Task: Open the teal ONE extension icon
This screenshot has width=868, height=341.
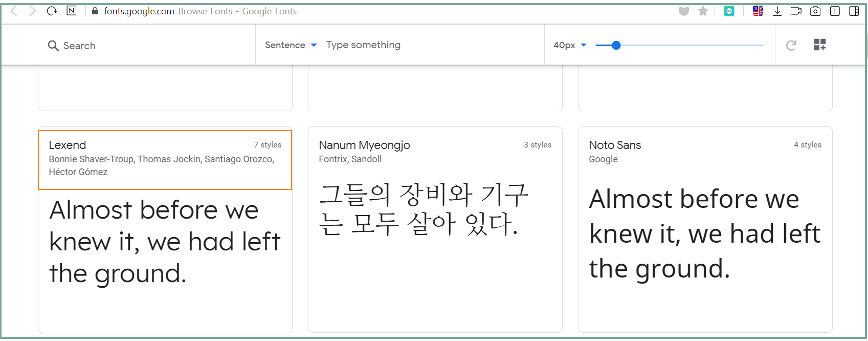Action: [729, 11]
